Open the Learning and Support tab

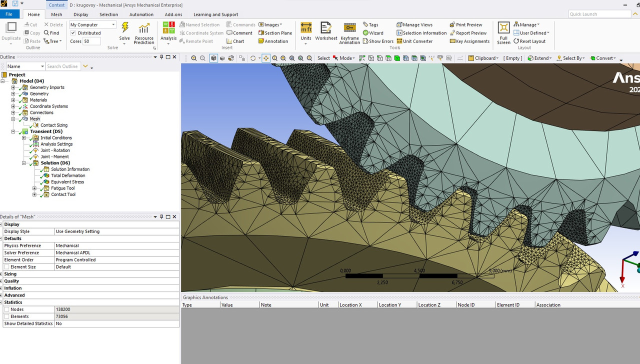pos(215,14)
